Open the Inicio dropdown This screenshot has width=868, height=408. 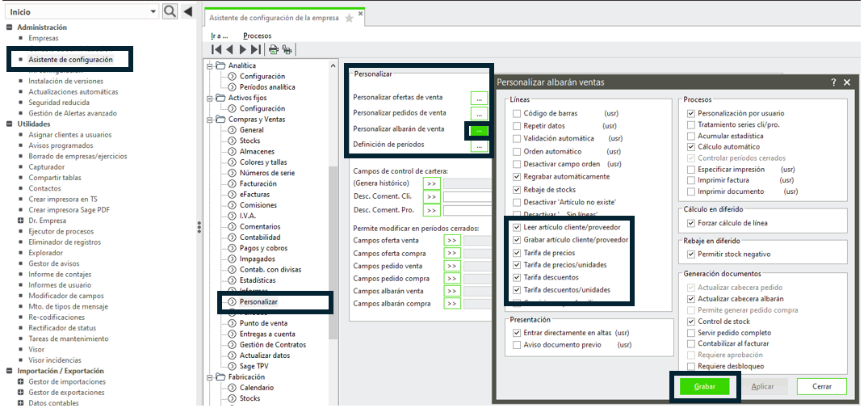(x=153, y=11)
